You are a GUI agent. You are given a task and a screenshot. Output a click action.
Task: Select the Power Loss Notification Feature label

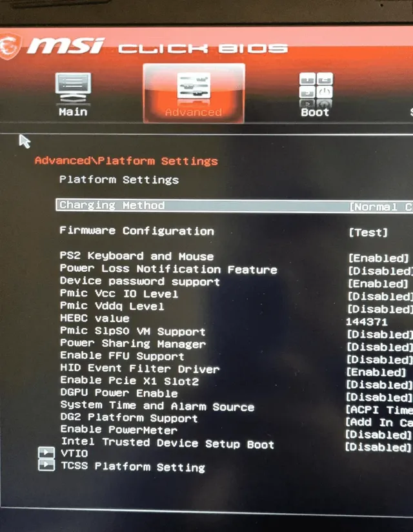tap(168, 269)
